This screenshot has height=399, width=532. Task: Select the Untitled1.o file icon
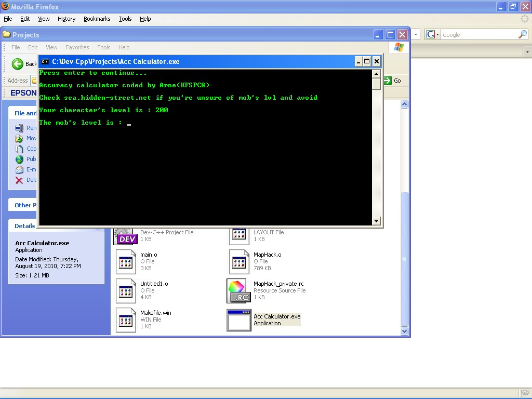point(126,291)
